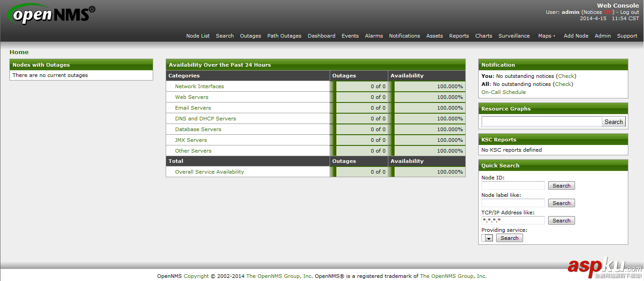Image resolution: width=644 pixels, height=281 pixels.
Task: Select 'There are no current outages' text
Action: pyautogui.click(x=50, y=75)
